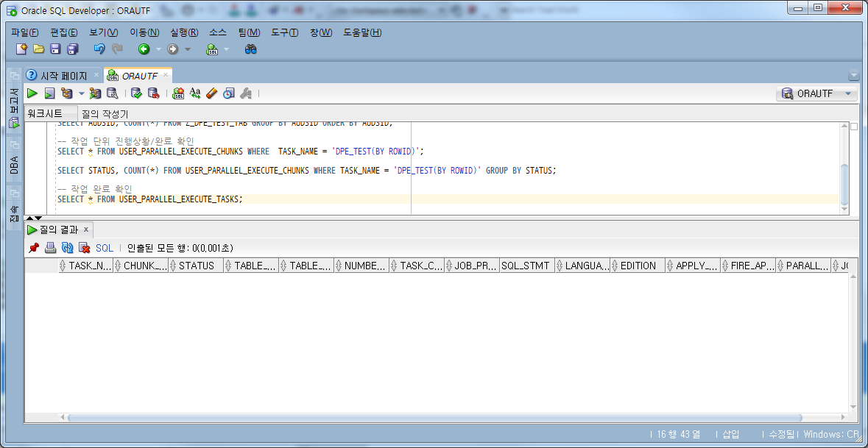
Task: Open the ORAUTF connection selector combo box
Action: point(816,93)
